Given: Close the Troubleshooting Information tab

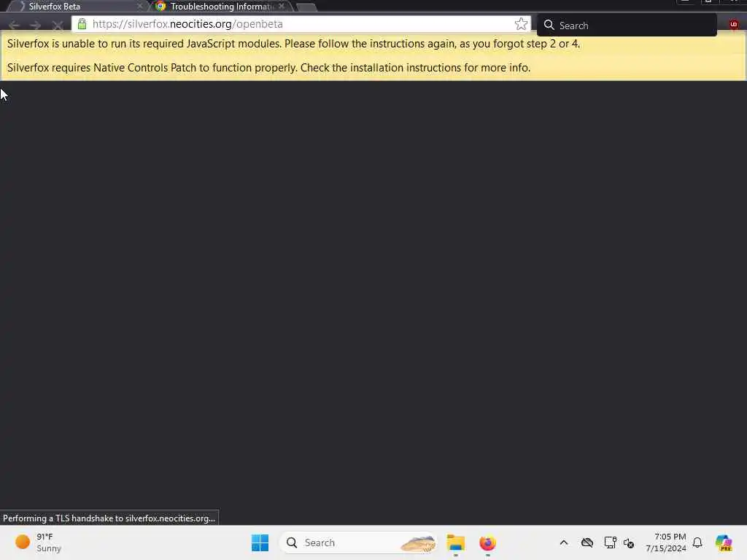Looking at the screenshot, I should click(x=282, y=6).
